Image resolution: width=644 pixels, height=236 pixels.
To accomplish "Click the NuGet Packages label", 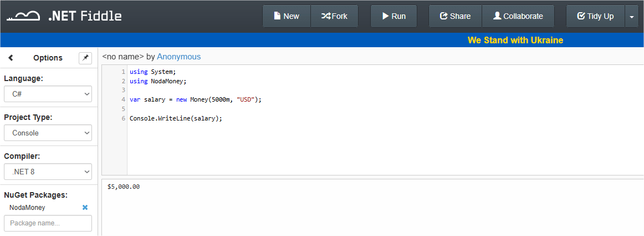I will 35,195.
